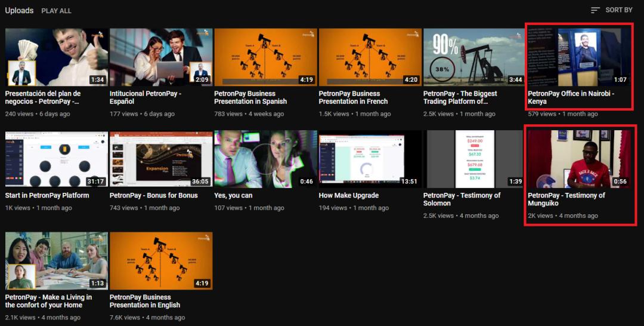644x326 pixels.
Task: Click the Uploads heading
Action: click(x=19, y=11)
